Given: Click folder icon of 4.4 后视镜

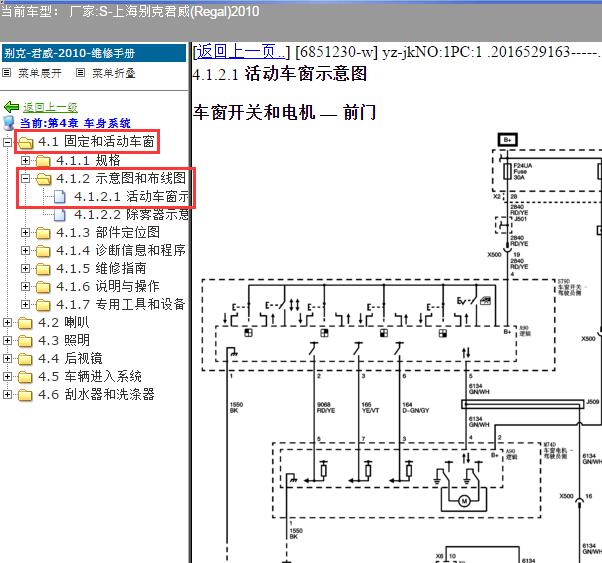Looking at the screenshot, I should [25, 359].
